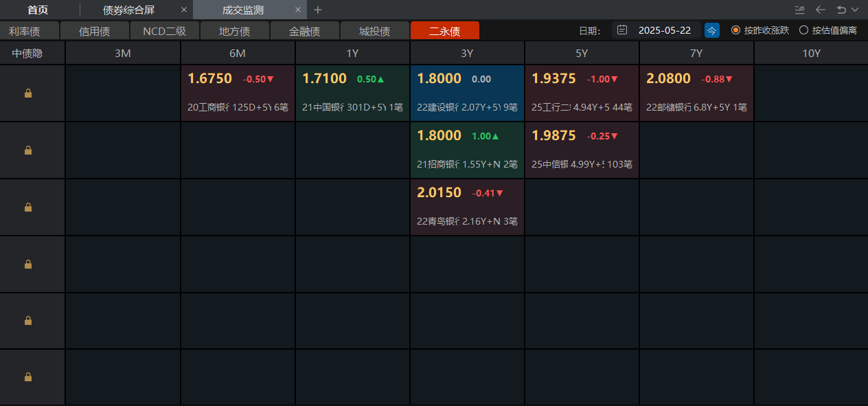Click the -1.00 change value for 25工行
The height and width of the screenshot is (406, 868).
tap(602, 79)
